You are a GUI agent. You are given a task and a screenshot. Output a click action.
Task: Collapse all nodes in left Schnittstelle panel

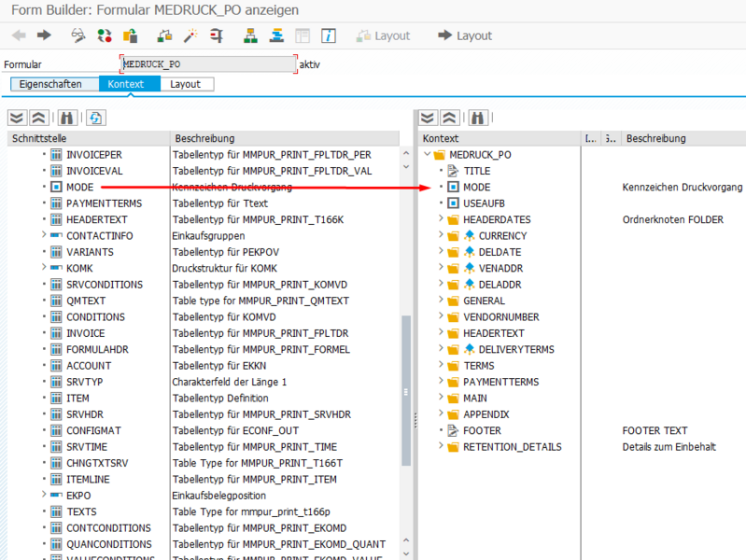pyautogui.click(x=38, y=118)
